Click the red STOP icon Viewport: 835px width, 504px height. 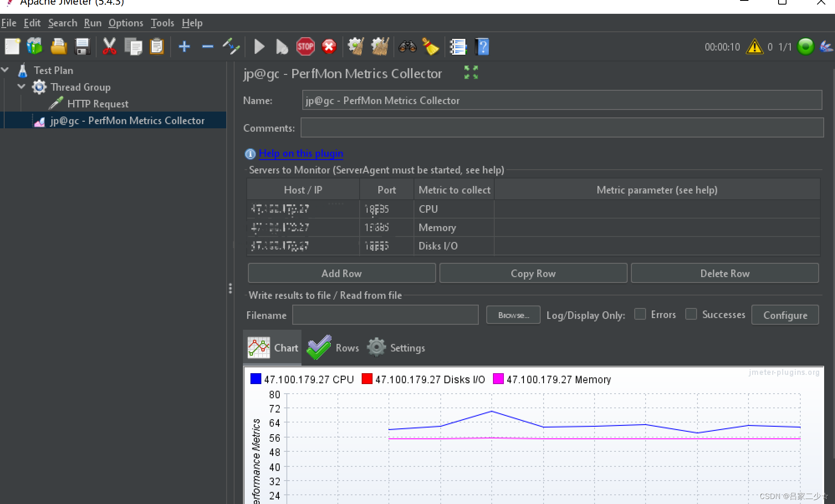coord(305,47)
